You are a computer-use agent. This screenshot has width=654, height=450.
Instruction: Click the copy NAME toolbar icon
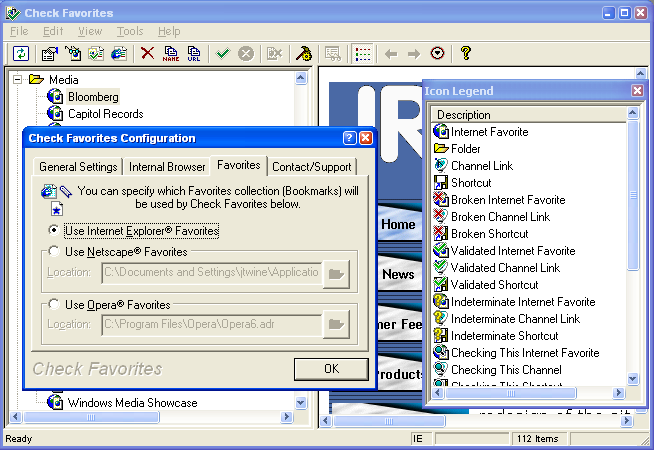point(171,53)
